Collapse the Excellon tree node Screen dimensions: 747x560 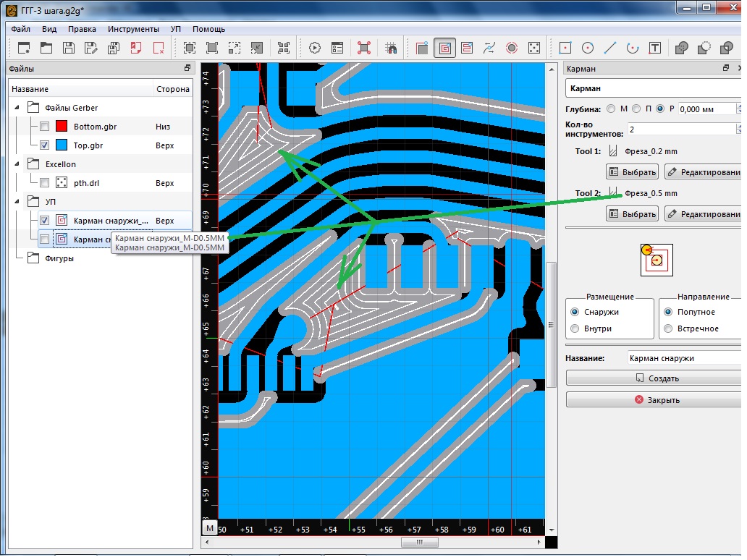[17, 165]
